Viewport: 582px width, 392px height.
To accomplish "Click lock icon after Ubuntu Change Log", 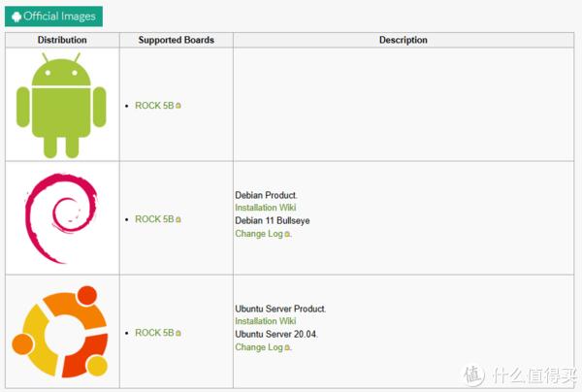I will tap(287, 347).
